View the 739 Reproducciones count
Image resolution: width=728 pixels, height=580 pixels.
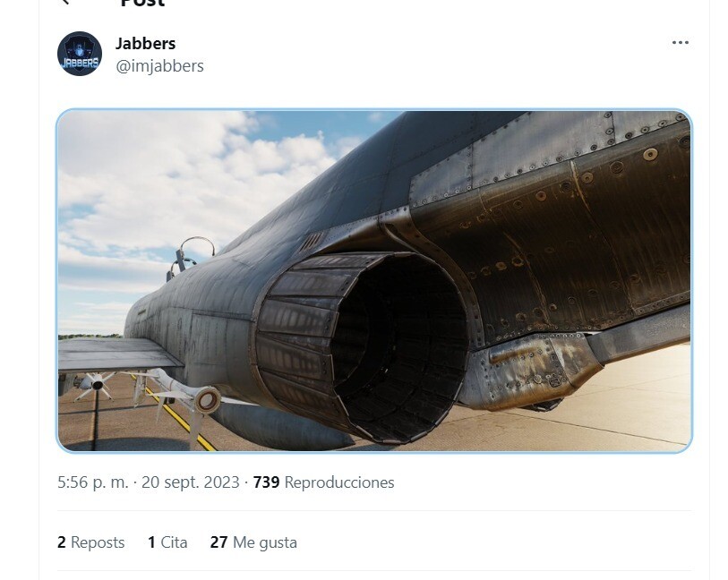tap(323, 482)
